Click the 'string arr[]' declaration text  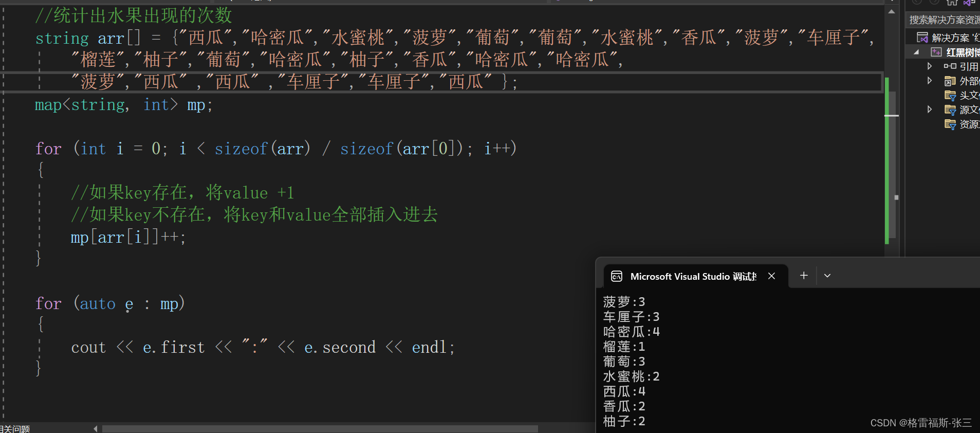pos(87,38)
